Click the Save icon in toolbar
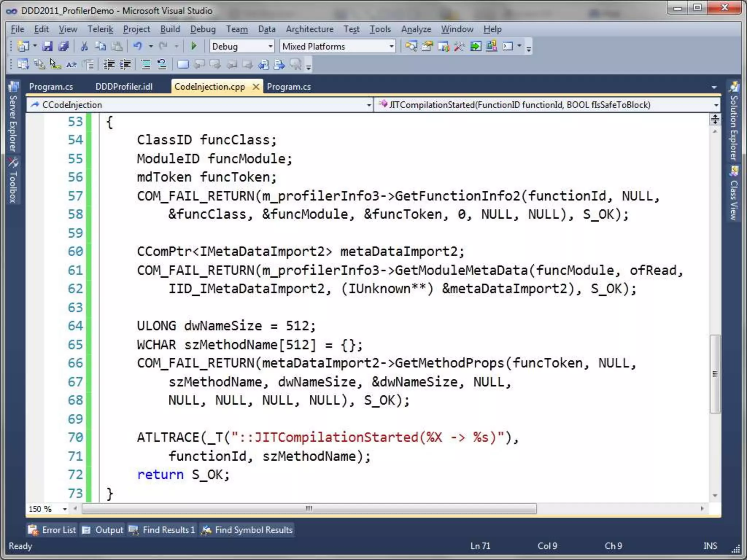The height and width of the screenshot is (560, 747). [x=47, y=46]
